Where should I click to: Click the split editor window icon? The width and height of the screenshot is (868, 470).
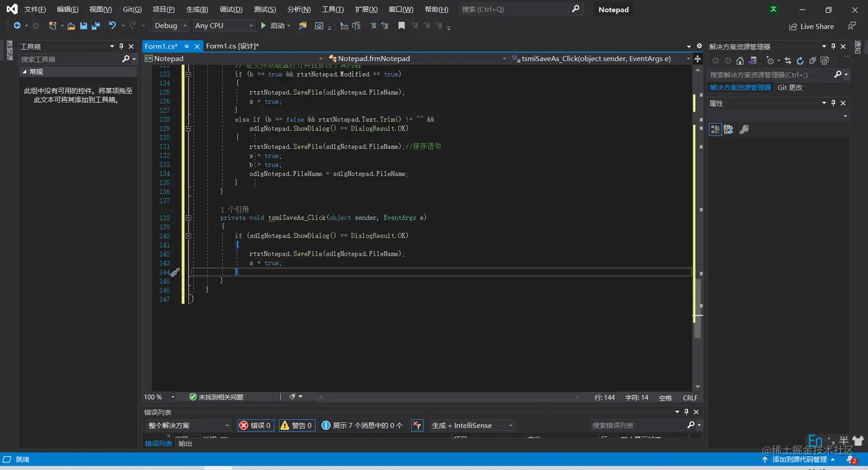tap(697, 59)
